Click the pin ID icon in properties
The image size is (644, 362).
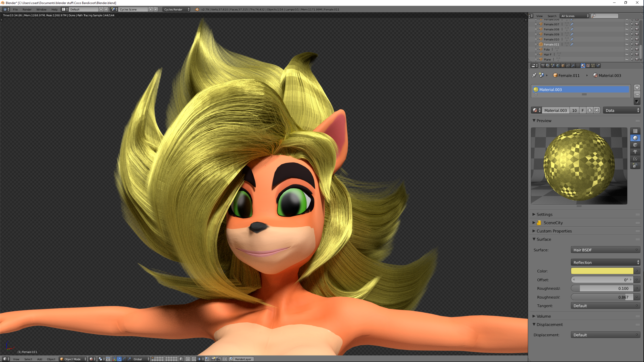click(x=534, y=75)
